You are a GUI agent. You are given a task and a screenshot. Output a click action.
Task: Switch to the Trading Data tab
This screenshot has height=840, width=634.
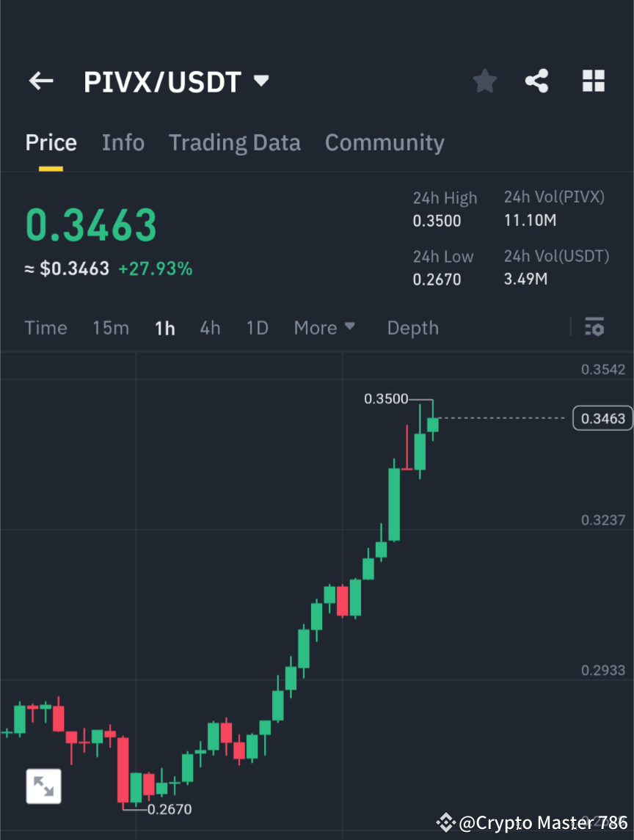pos(235,142)
